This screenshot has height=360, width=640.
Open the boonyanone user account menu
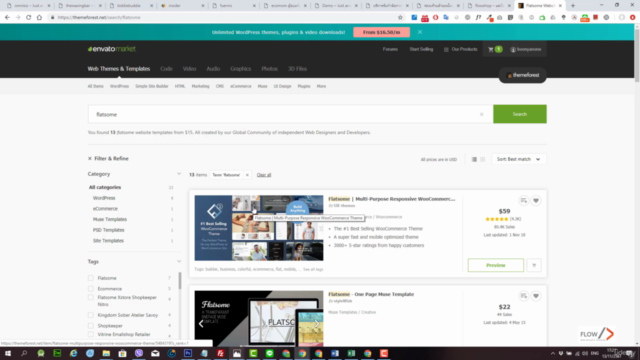tap(526, 49)
